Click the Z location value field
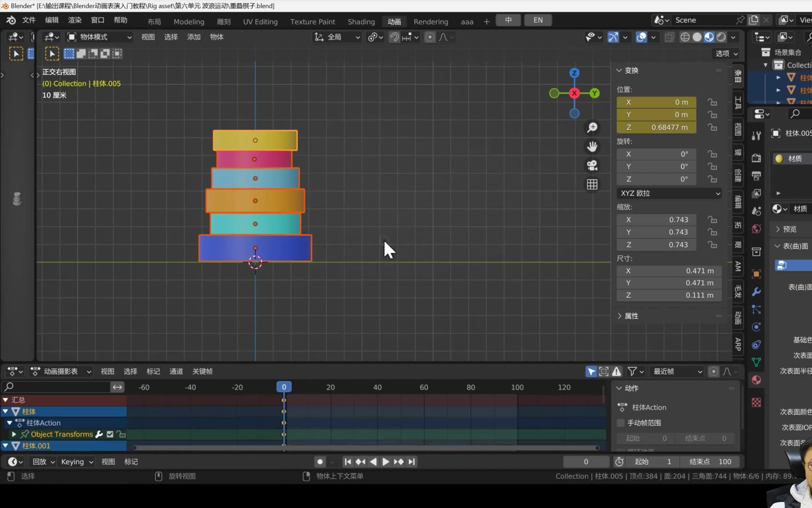This screenshot has width=812, height=508. pos(656,127)
